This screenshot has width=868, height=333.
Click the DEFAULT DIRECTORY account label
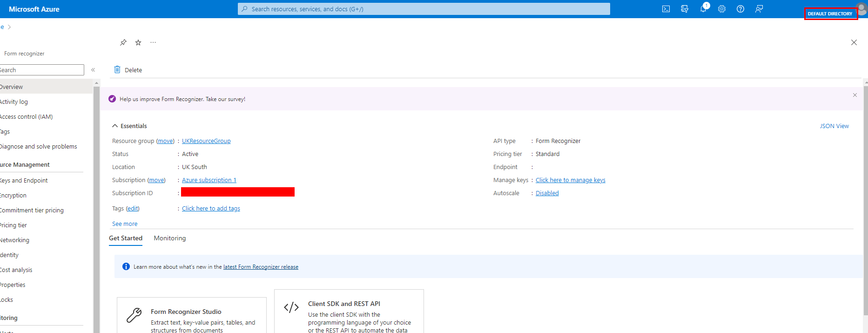(830, 14)
